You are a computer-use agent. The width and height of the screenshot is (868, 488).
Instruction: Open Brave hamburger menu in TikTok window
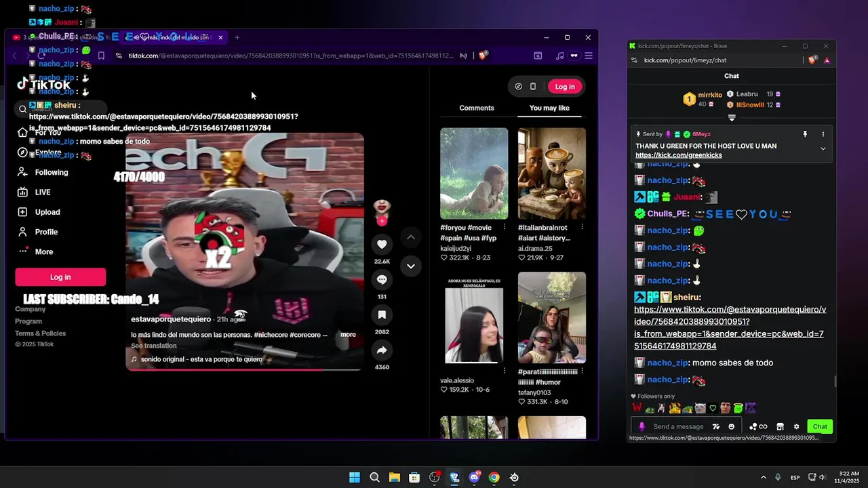pos(589,56)
